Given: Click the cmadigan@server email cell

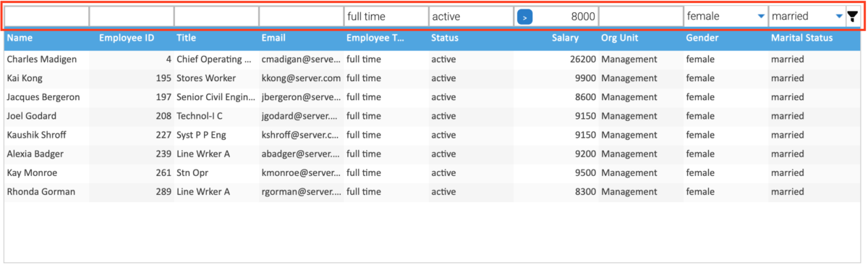Looking at the screenshot, I should (302, 59).
